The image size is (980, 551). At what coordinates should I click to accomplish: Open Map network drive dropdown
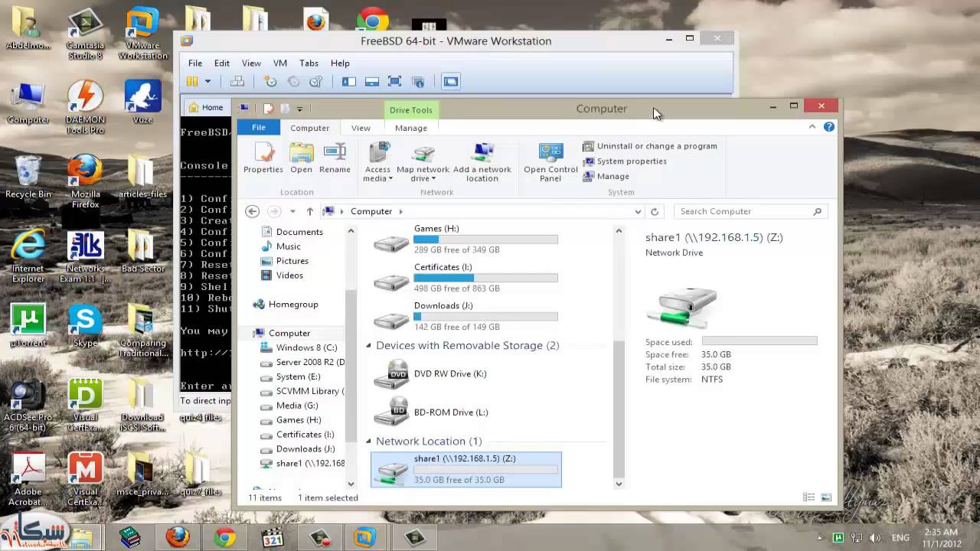coord(423,162)
